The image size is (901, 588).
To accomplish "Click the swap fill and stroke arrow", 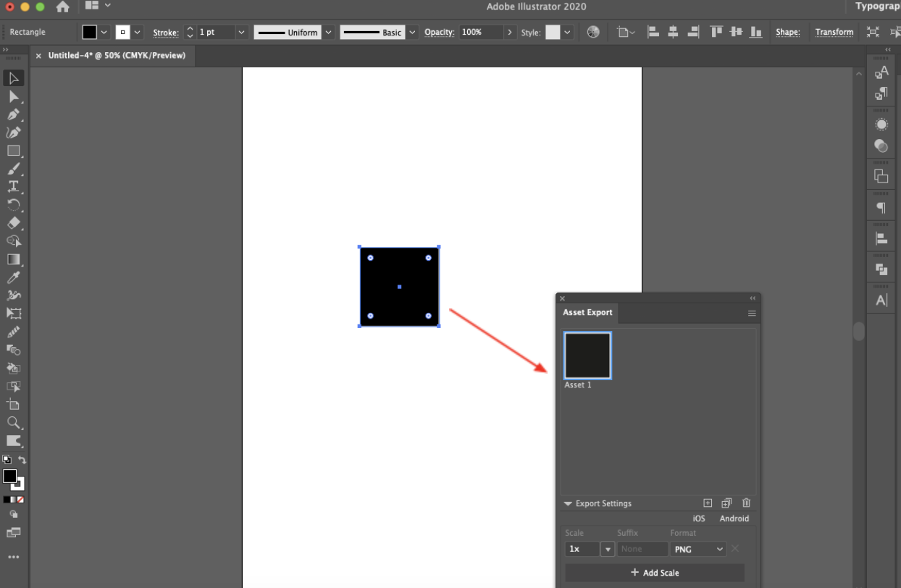I will 22,460.
